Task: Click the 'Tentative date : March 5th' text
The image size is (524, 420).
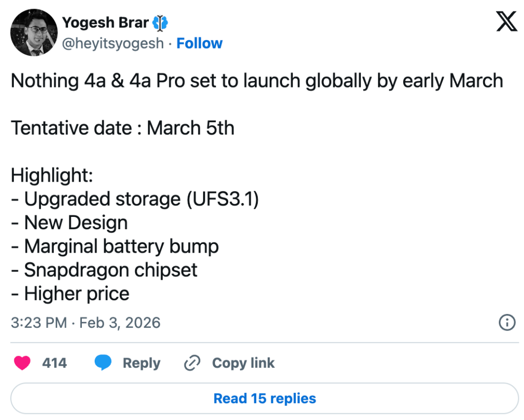Action: pyautogui.click(x=123, y=128)
